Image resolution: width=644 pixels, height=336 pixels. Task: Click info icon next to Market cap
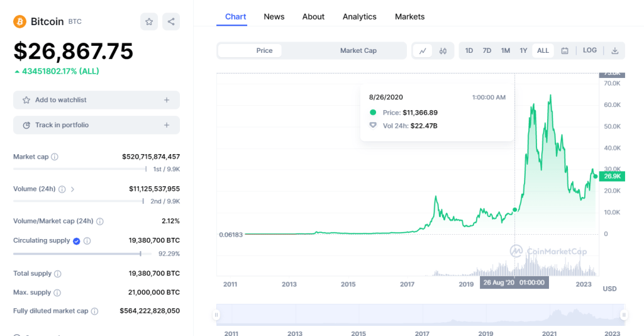[55, 157]
